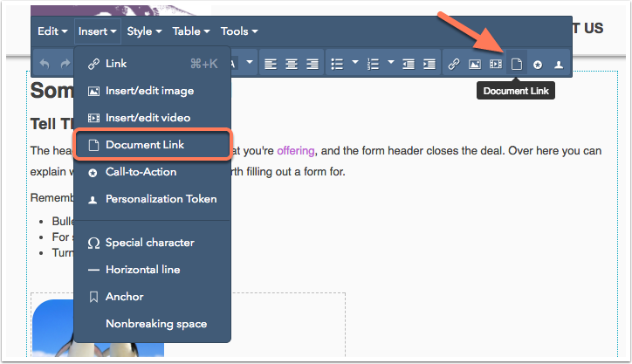Select Insert/edit image menu item
This screenshot has width=632, height=364.
[x=153, y=91]
